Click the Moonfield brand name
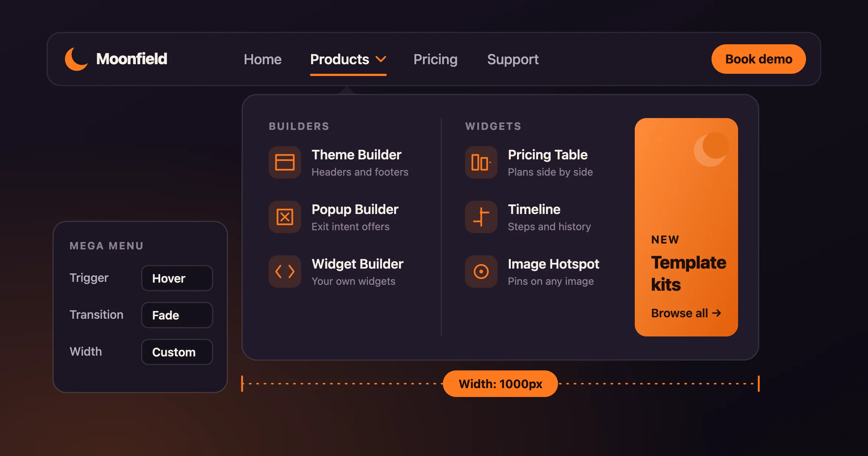 tap(132, 59)
